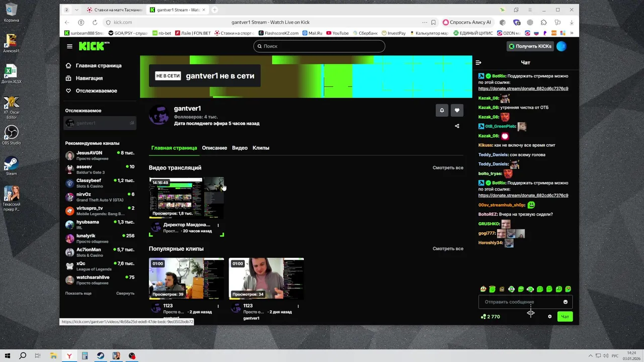The image size is (644, 362).
Task: Switch to the 'Описание' tab
Action: click(x=214, y=148)
